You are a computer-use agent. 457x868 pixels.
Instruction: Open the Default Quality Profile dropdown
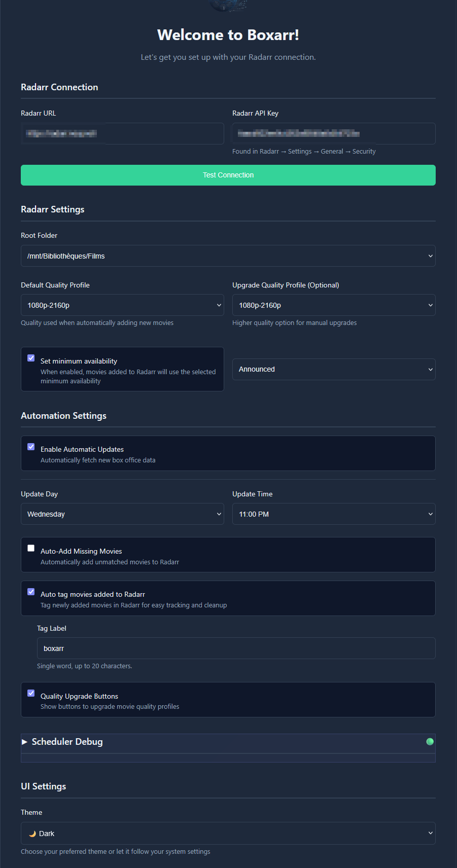(x=122, y=305)
